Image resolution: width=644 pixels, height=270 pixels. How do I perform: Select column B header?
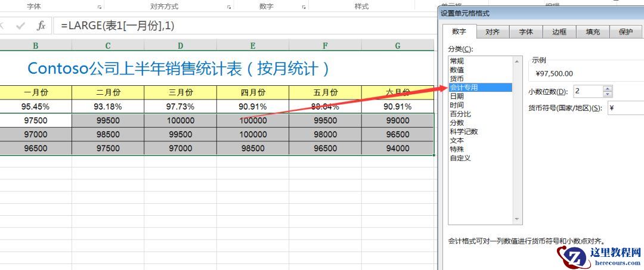(36, 45)
